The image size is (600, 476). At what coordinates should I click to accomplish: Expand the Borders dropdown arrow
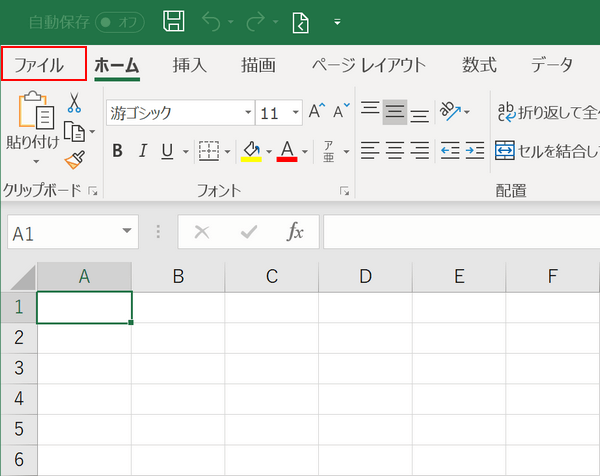tap(227, 152)
